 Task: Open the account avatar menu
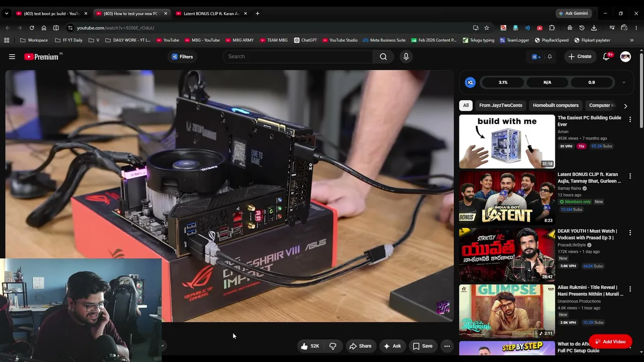(625, 57)
